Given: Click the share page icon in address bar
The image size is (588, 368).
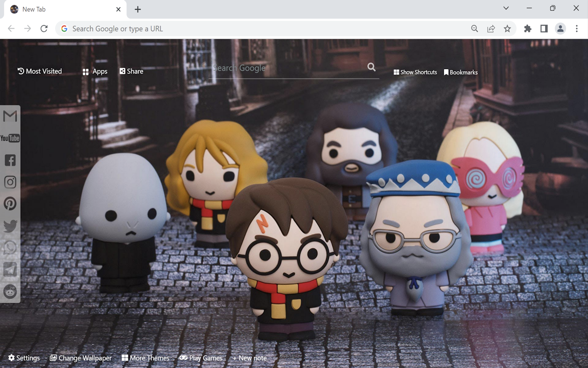Looking at the screenshot, I should (x=491, y=29).
